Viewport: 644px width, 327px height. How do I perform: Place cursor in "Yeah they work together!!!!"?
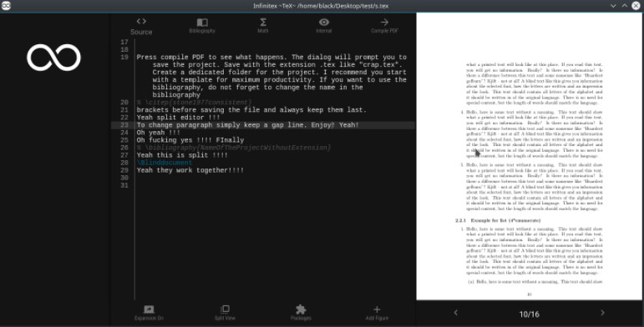pos(190,170)
